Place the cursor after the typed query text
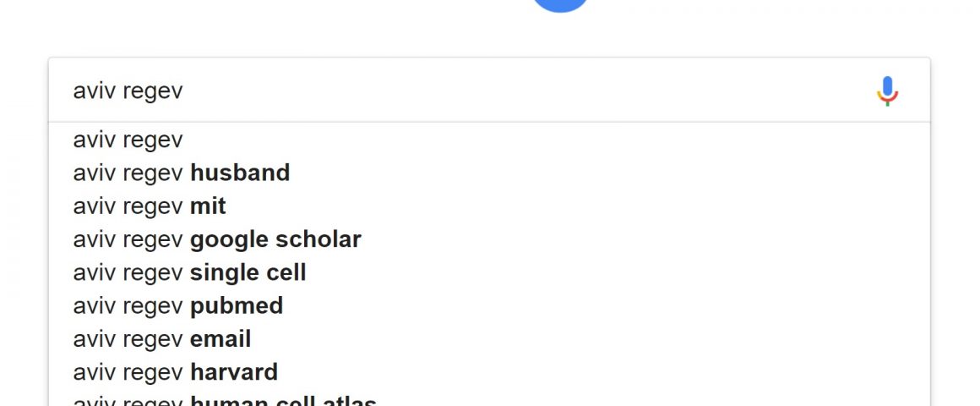This screenshot has height=406, width=980. [x=184, y=91]
